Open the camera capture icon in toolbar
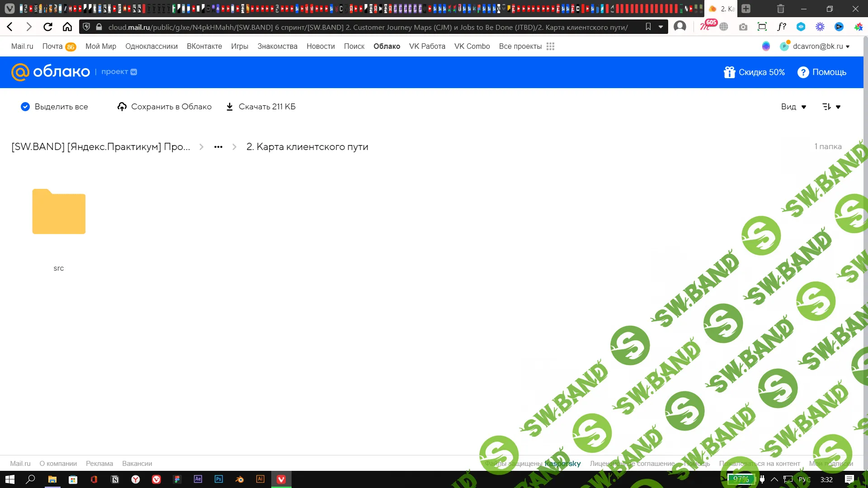 pyautogui.click(x=743, y=27)
